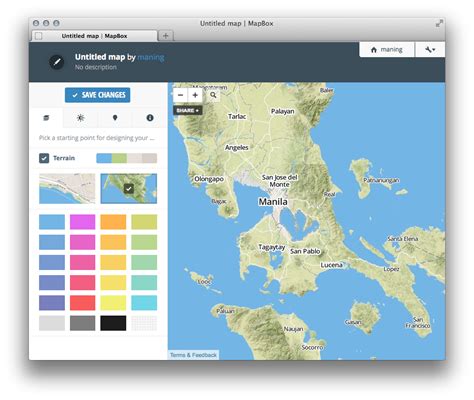
Task: Open Terms & Feedback link
Action: coord(193,355)
